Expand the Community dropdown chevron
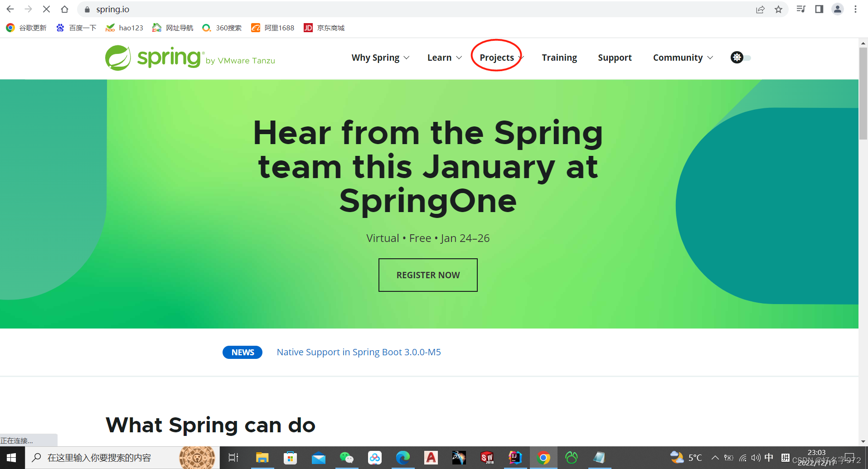Viewport: 868px width, 469px height. 710,58
